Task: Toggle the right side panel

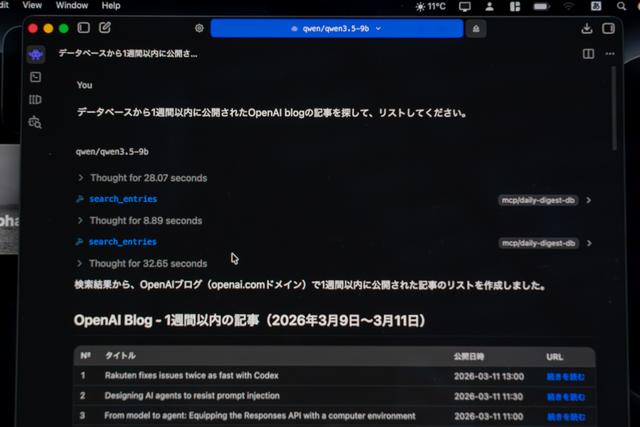Action: point(609,28)
